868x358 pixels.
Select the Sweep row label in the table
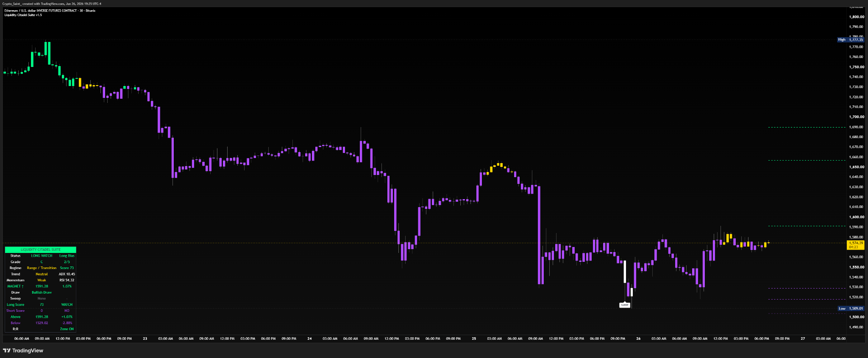tap(16, 299)
